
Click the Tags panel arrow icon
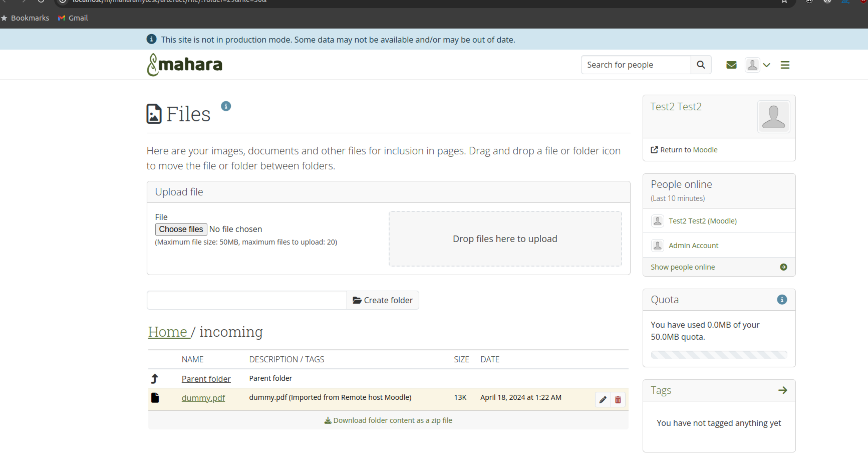tap(782, 390)
